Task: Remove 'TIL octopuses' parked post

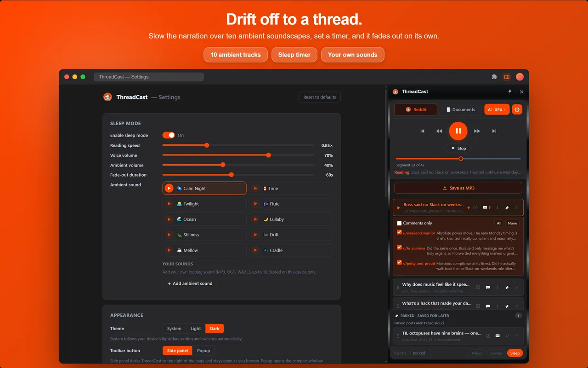Action: point(517,336)
